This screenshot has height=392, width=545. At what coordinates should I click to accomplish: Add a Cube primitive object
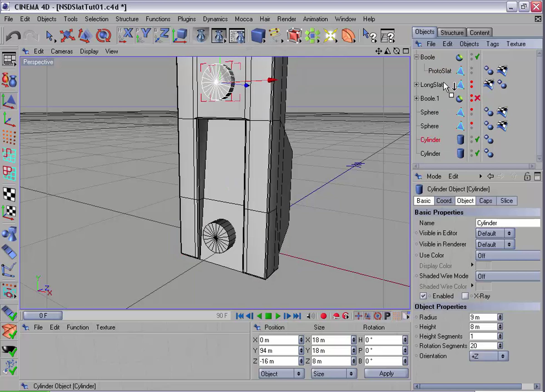258,36
